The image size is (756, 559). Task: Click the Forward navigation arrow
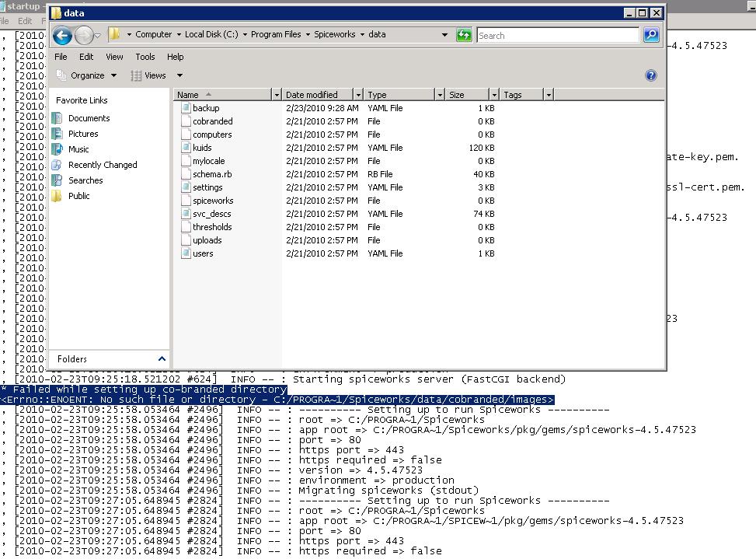coord(82,35)
